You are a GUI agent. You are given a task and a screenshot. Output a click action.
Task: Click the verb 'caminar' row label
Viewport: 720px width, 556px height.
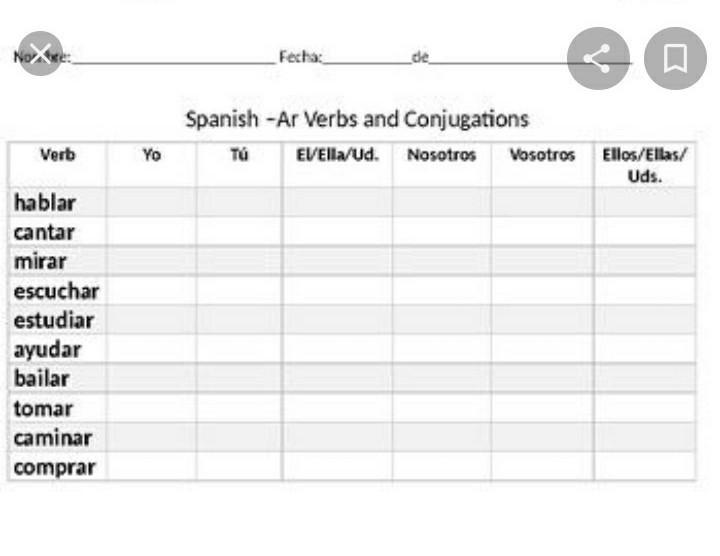click(x=53, y=438)
